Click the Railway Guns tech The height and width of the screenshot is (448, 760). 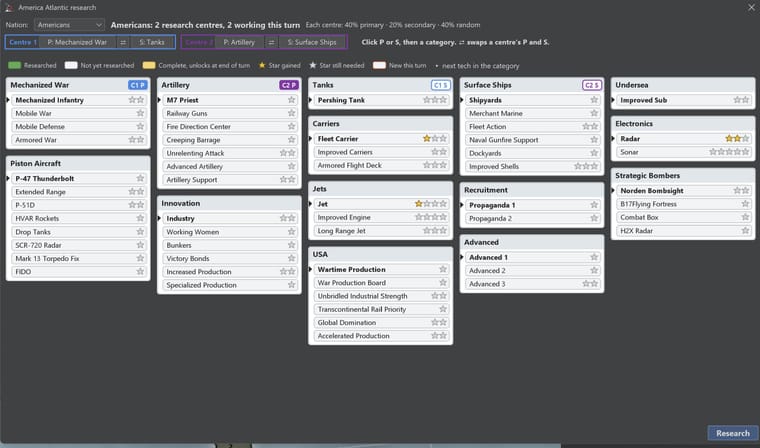(x=230, y=113)
